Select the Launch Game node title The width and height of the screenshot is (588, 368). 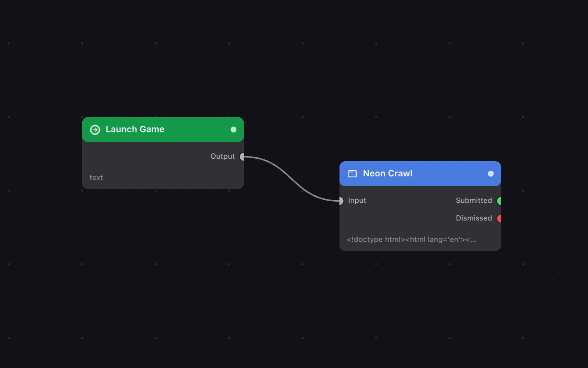(135, 129)
